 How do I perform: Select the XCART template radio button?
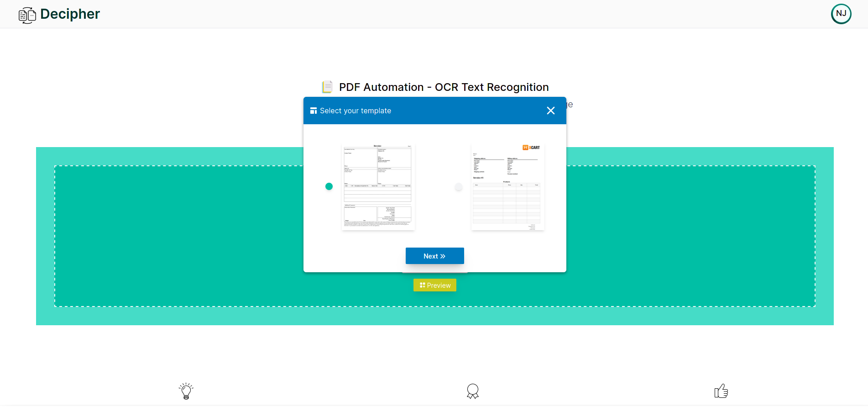[x=459, y=186]
